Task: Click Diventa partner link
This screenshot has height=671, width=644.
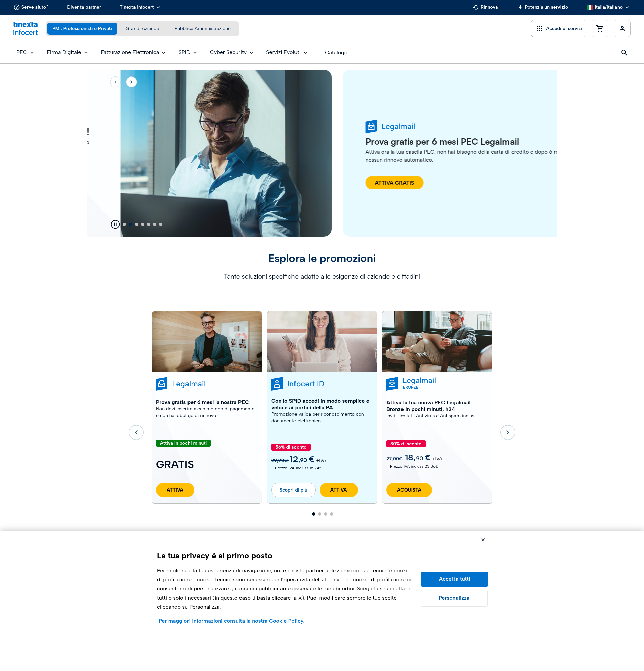Action: [x=84, y=7]
